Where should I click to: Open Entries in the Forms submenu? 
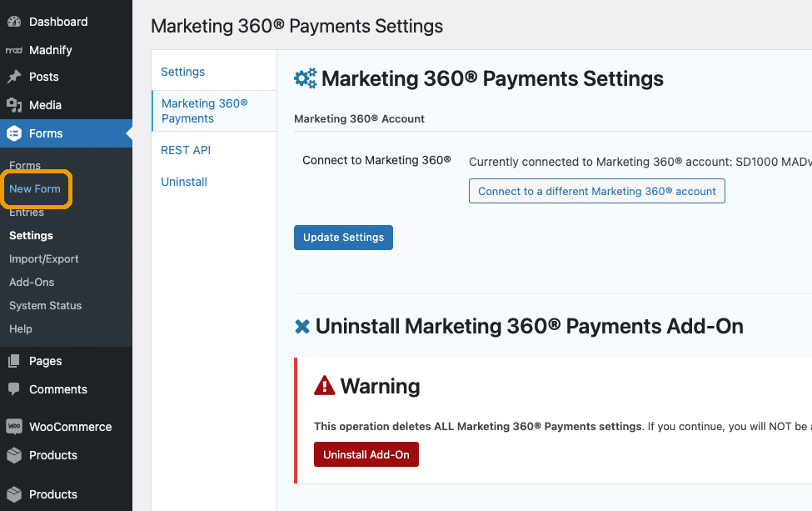pyautogui.click(x=27, y=212)
